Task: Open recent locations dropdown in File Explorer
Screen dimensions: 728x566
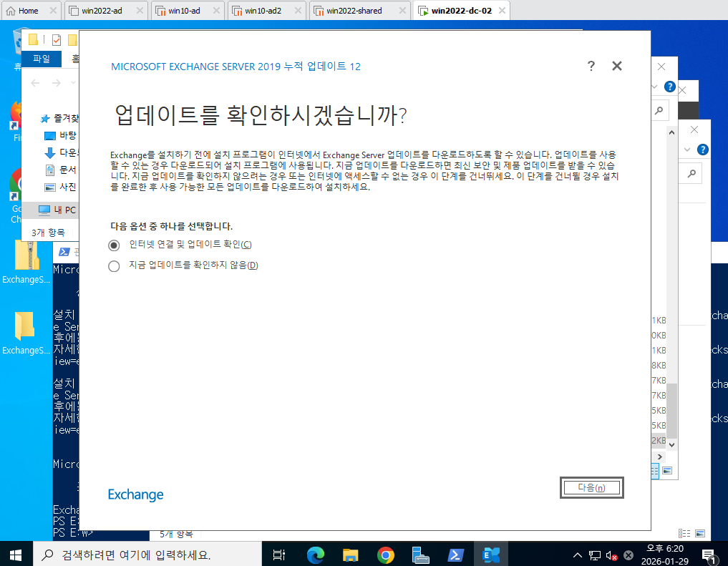Action: click(x=73, y=83)
